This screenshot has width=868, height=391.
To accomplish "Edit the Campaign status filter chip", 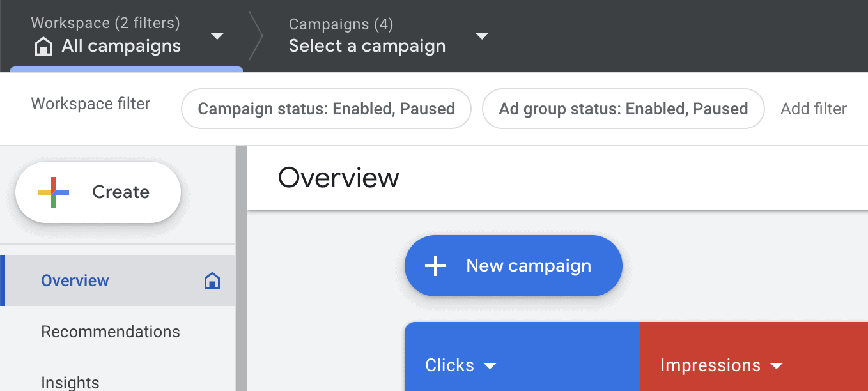I will point(326,109).
